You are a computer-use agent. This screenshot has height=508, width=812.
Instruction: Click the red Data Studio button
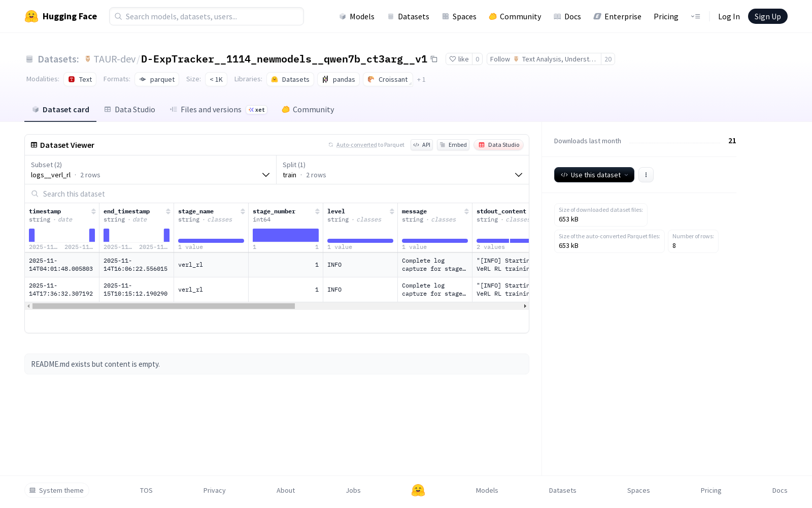tap(498, 145)
